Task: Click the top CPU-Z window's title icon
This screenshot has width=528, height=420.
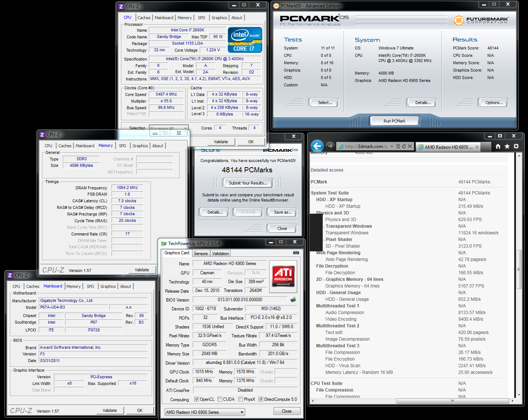Action: coord(121,7)
